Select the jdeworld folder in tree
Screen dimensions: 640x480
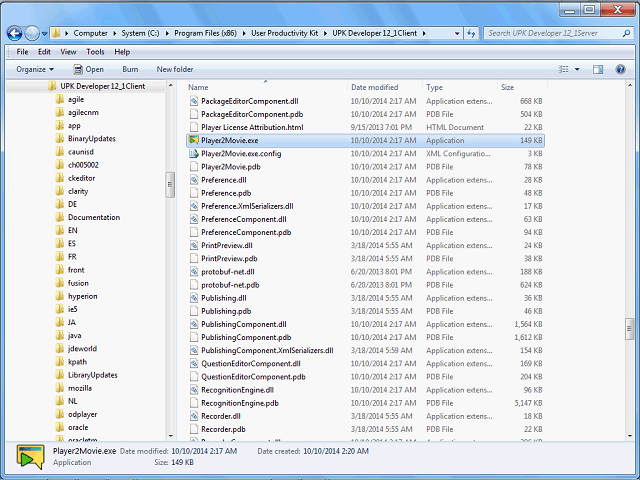[82, 349]
